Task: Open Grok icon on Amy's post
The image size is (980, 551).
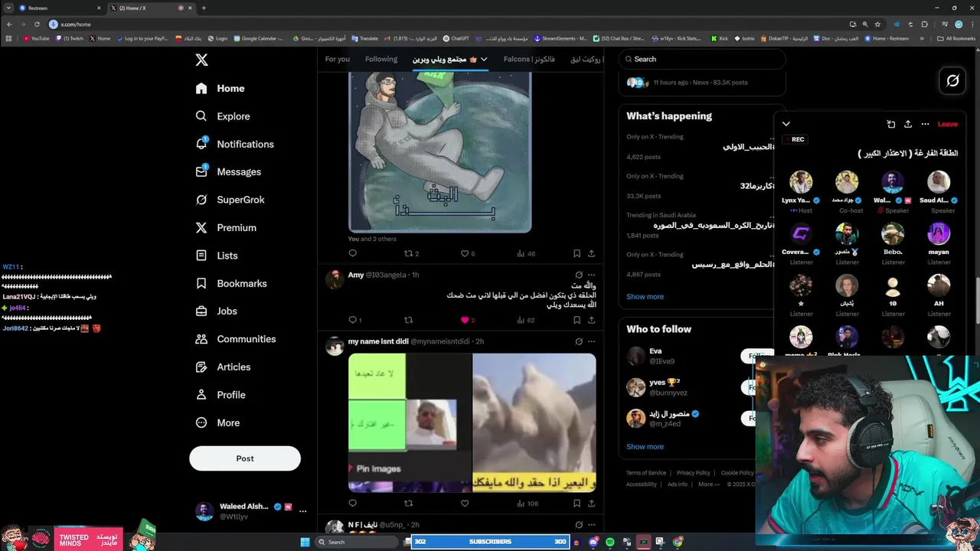Action: coord(579,275)
